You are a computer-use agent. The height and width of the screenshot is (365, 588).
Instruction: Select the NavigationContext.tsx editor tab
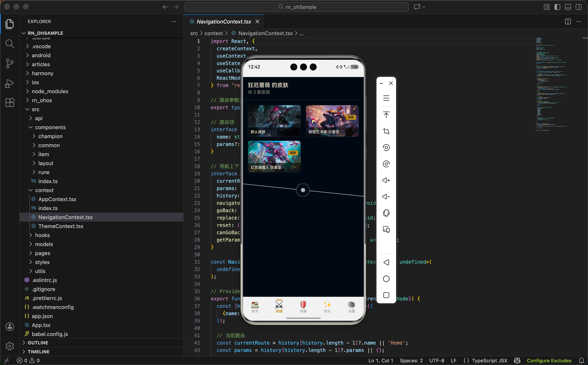(224, 21)
